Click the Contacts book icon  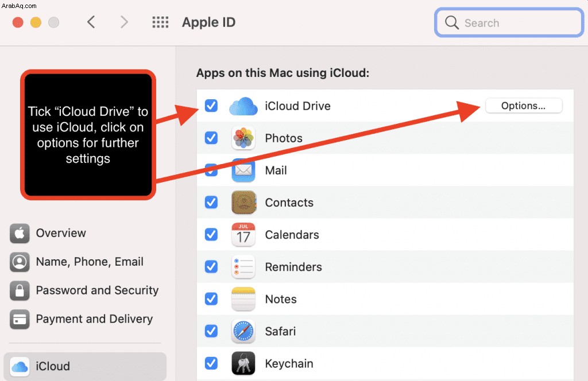tap(243, 203)
